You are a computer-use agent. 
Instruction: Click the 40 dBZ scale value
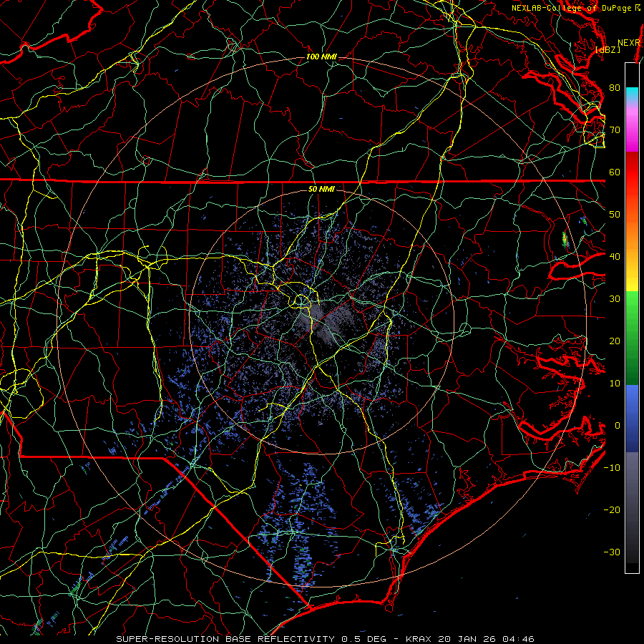tap(615, 256)
